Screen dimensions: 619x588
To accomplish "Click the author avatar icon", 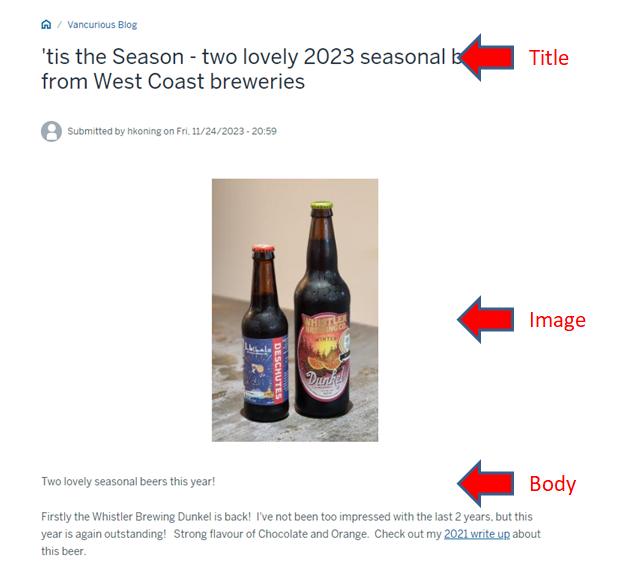I will (x=51, y=131).
